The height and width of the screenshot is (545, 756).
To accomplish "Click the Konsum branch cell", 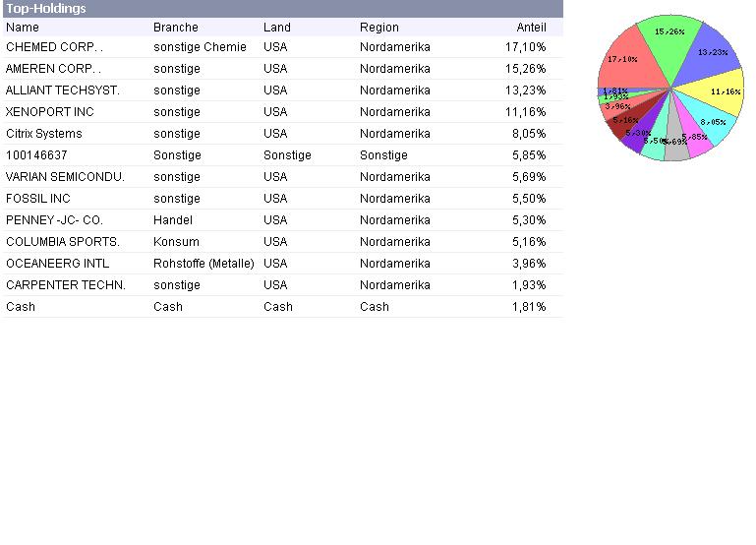I will (x=176, y=242).
